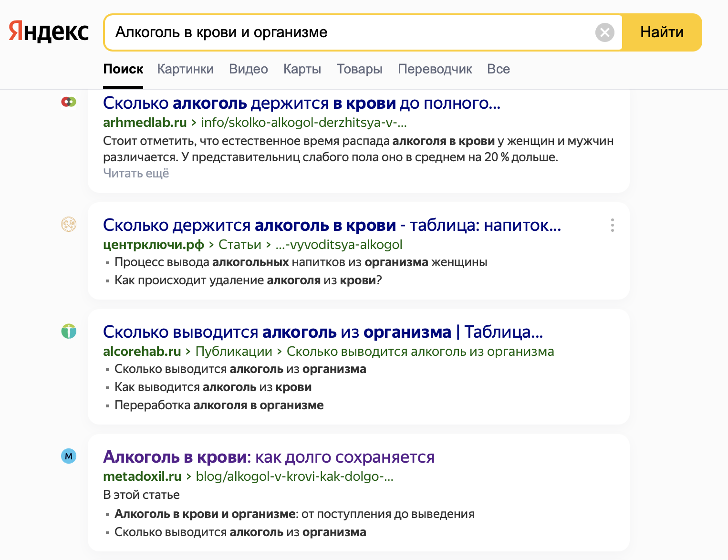Viewport: 728px width, 560px height.
Task: Click the arhmedlab.ru site favicon
Action: point(69,102)
